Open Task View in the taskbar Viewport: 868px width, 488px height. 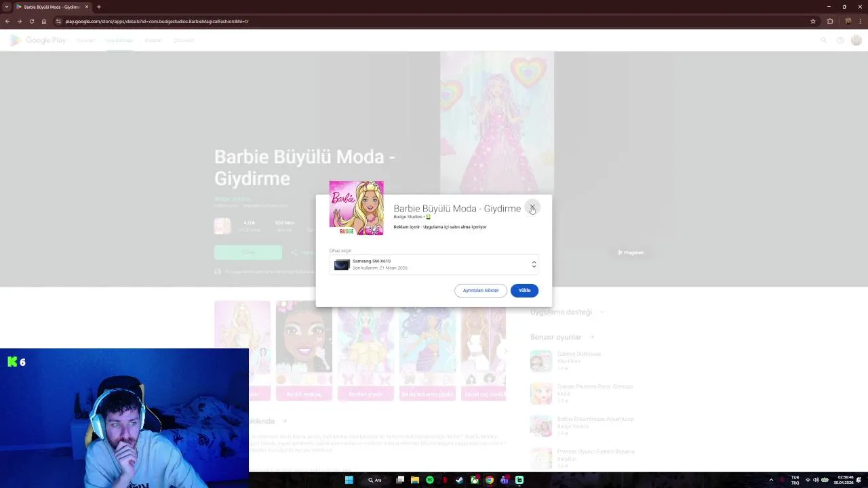pos(400,480)
